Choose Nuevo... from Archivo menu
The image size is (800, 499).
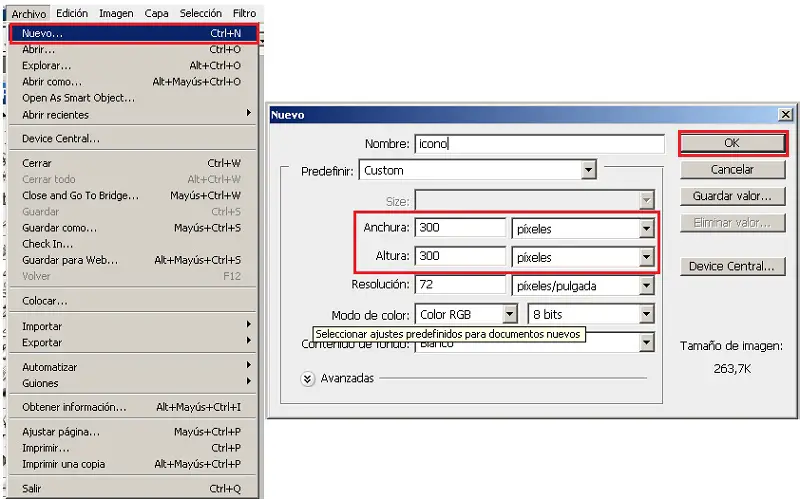pos(134,33)
